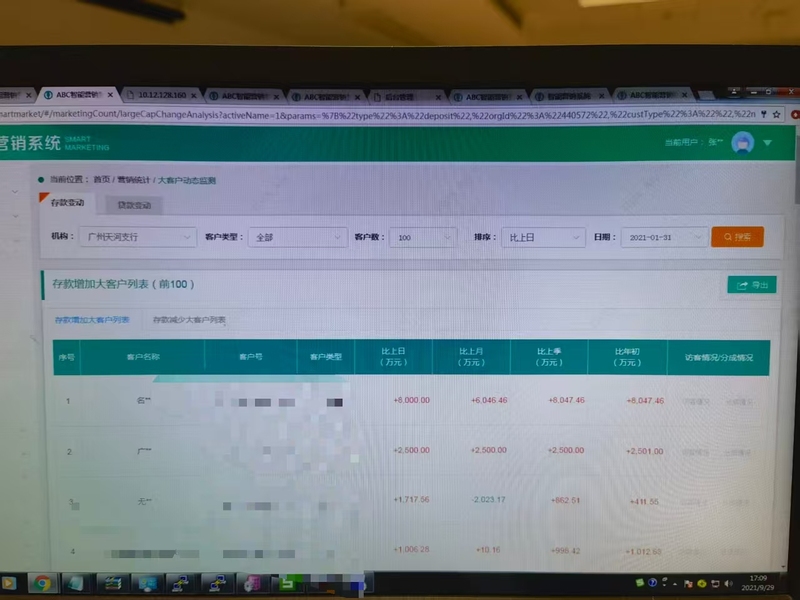This screenshot has width=800, height=600.
Task: Click the 比上日 (万元) column header
Action: [393, 357]
